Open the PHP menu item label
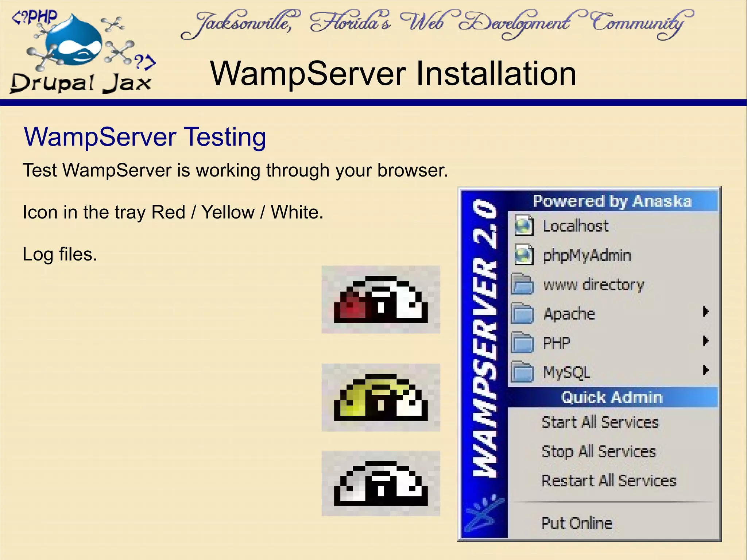 click(556, 343)
